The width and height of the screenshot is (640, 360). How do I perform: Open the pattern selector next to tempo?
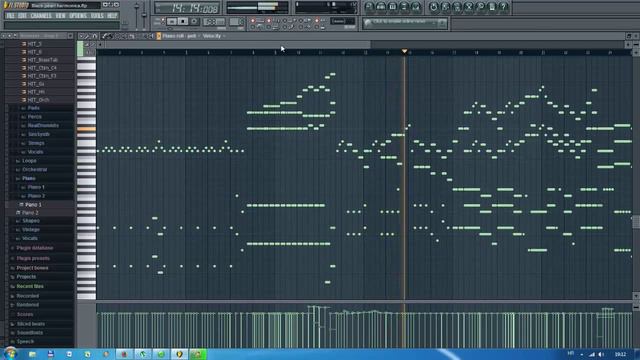236,21
